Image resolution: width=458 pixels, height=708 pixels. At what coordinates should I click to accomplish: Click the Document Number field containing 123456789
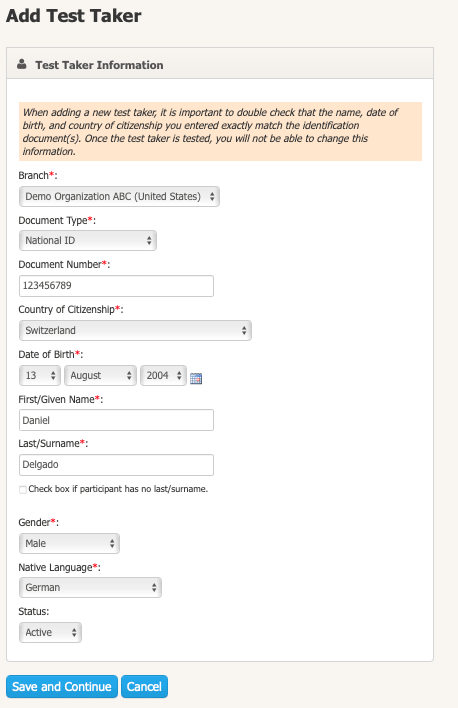pyautogui.click(x=116, y=286)
